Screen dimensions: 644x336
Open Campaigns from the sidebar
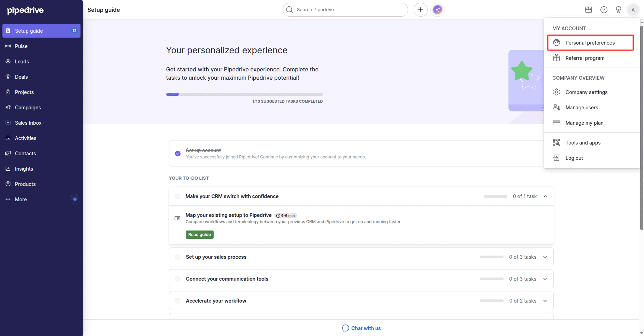(41, 107)
